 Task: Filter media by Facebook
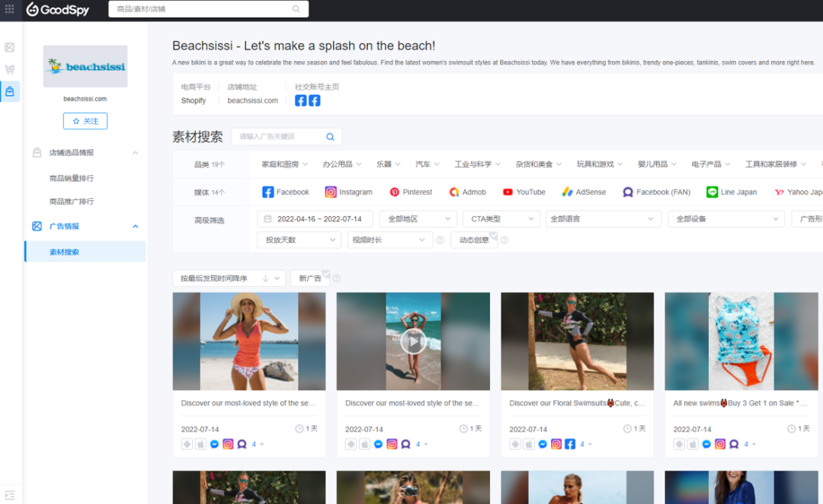(286, 192)
